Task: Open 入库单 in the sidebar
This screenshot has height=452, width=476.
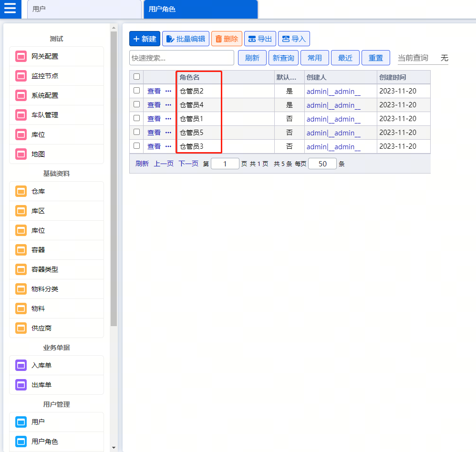Action: coord(56,366)
